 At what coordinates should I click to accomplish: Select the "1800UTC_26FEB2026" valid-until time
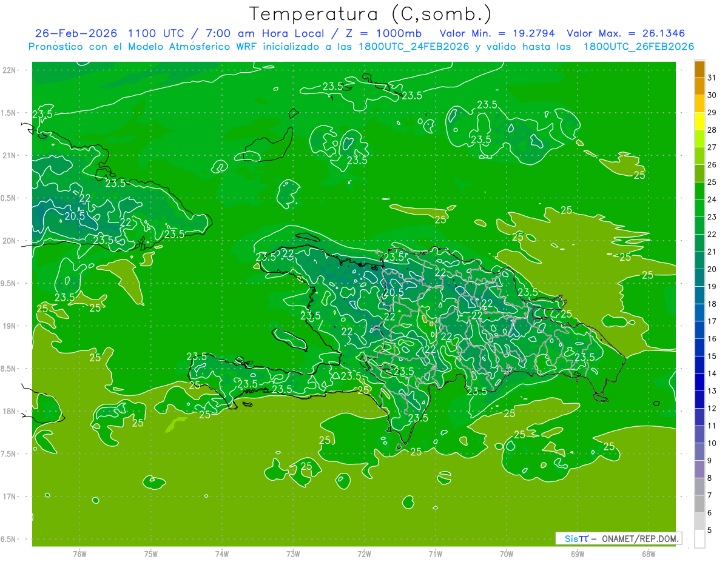coord(638,47)
